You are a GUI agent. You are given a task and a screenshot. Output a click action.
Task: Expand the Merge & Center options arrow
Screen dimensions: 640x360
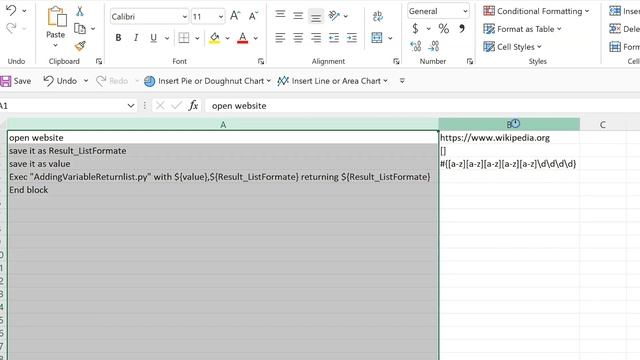pos(390,38)
